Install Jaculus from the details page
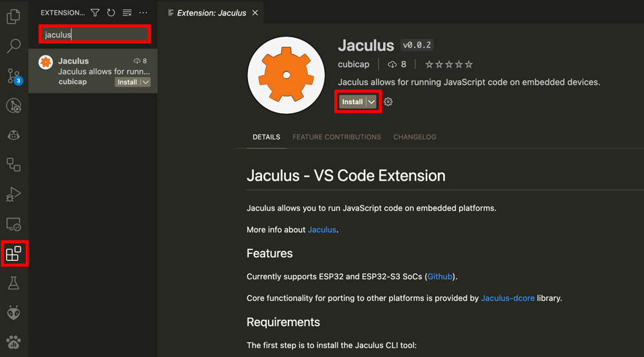This screenshot has height=357, width=644. click(352, 102)
